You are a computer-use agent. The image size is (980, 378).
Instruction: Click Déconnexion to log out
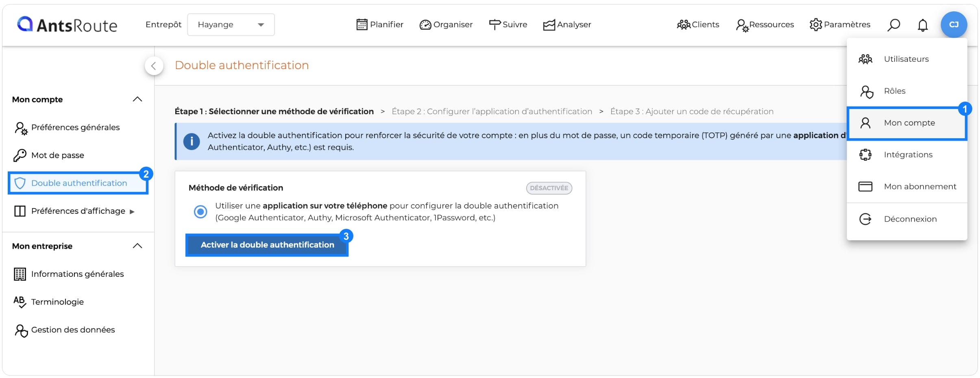pyautogui.click(x=907, y=219)
